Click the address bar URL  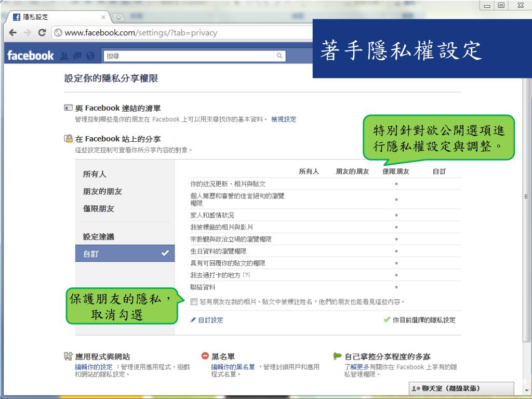click(141, 33)
